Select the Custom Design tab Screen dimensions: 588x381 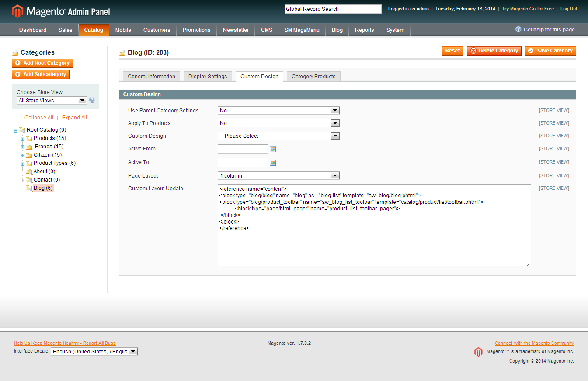click(x=259, y=77)
